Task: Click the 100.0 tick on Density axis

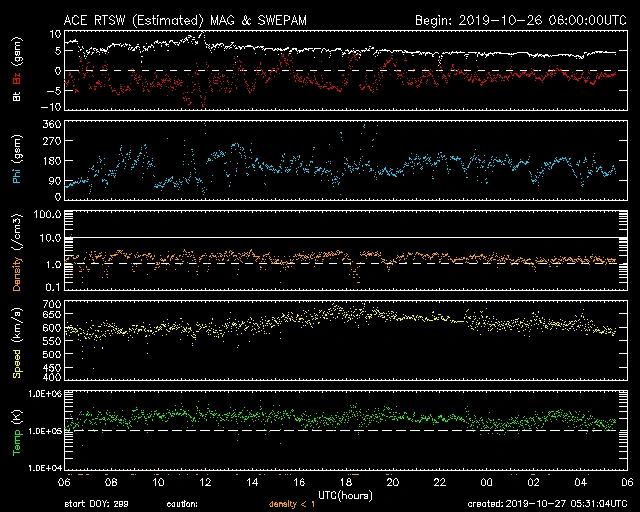Action: coord(48,215)
